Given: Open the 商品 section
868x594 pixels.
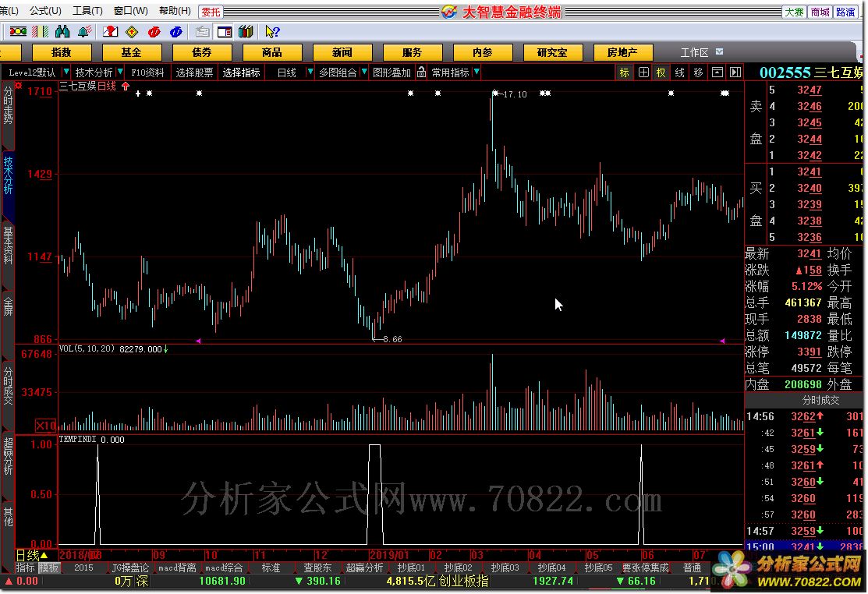Looking at the screenshot, I should coord(272,52).
